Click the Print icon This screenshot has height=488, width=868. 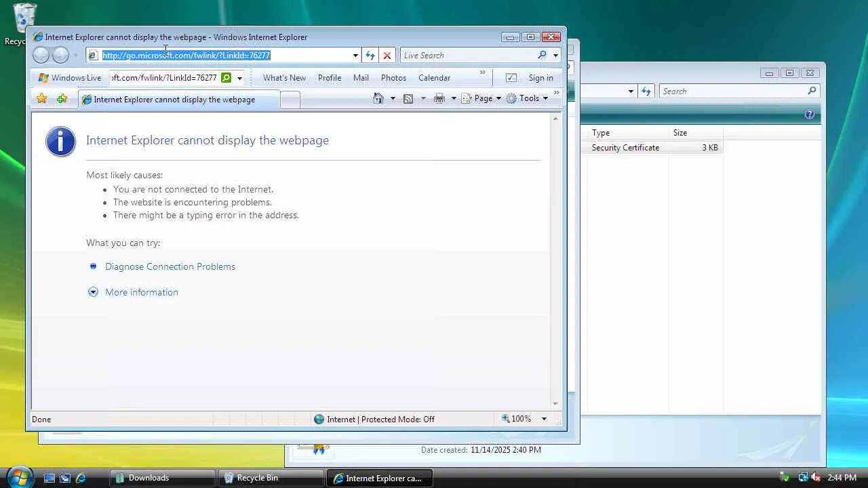pos(439,99)
